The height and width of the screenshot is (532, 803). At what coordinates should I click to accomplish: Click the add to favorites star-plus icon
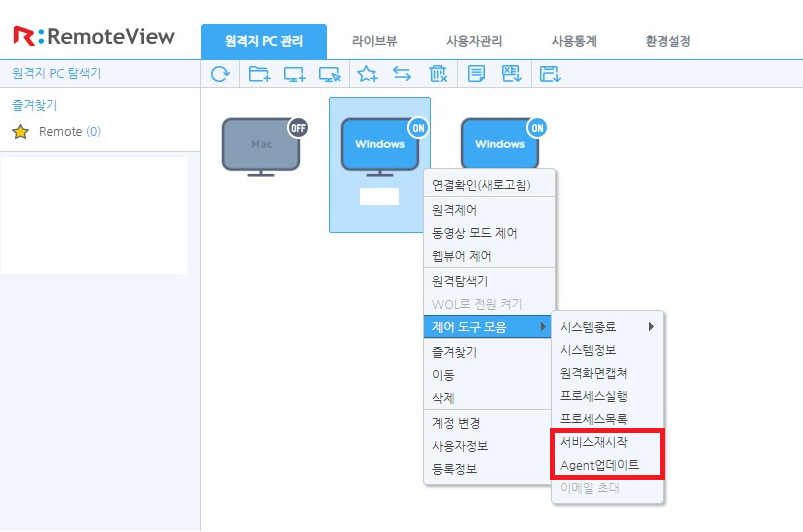point(367,73)
